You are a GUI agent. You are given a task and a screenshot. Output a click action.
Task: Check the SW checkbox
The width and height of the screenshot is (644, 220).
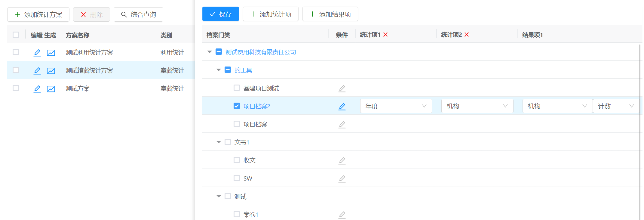[237, 178]
